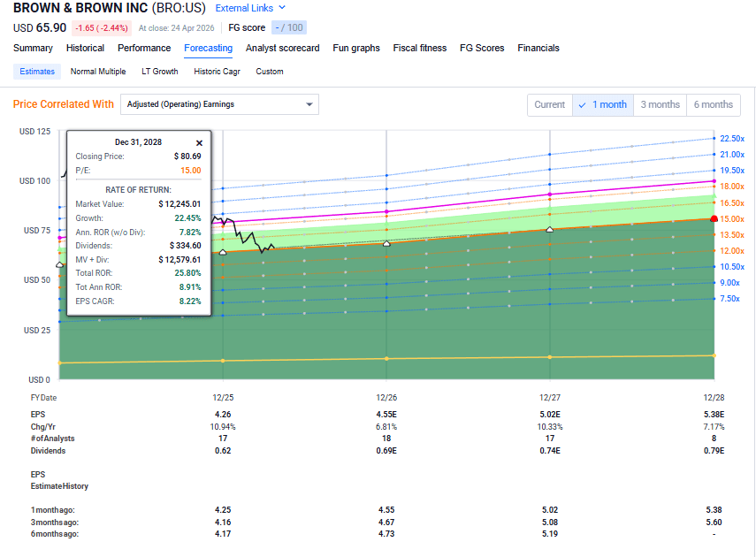Switch to the 3 months estimate period

point(660,104)
